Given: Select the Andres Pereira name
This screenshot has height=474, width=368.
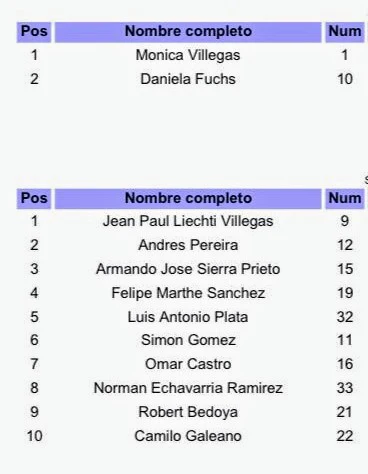Looking at the screenshot, I should coord(188,245).
